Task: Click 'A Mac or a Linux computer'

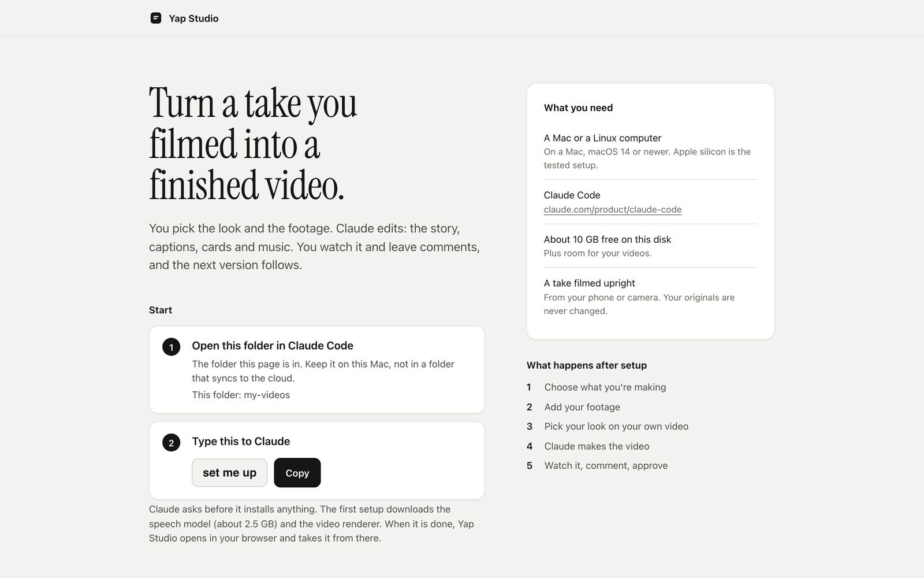Action: tap(602, 138)
